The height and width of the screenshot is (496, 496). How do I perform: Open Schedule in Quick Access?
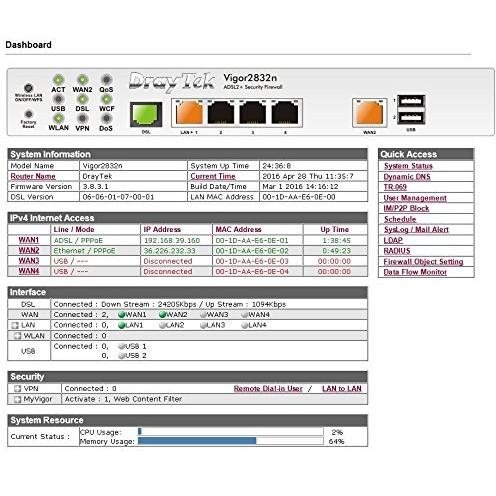(x=400, y=219)
